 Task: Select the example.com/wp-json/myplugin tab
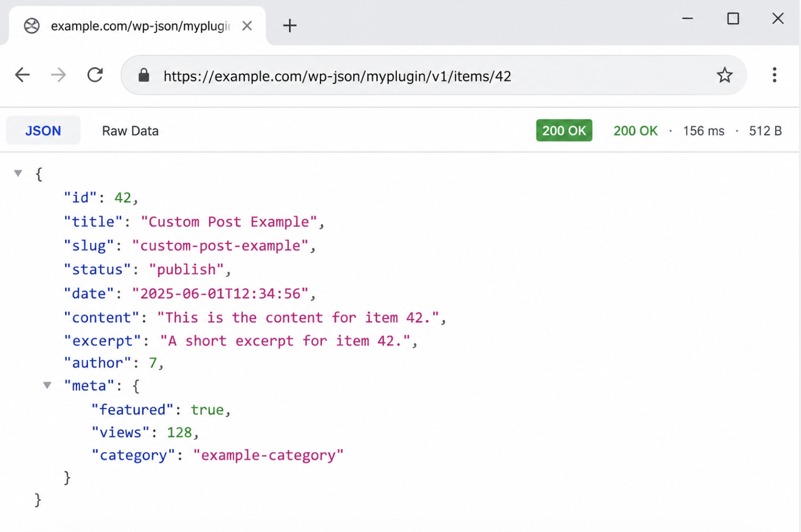[x=137, y=25]
